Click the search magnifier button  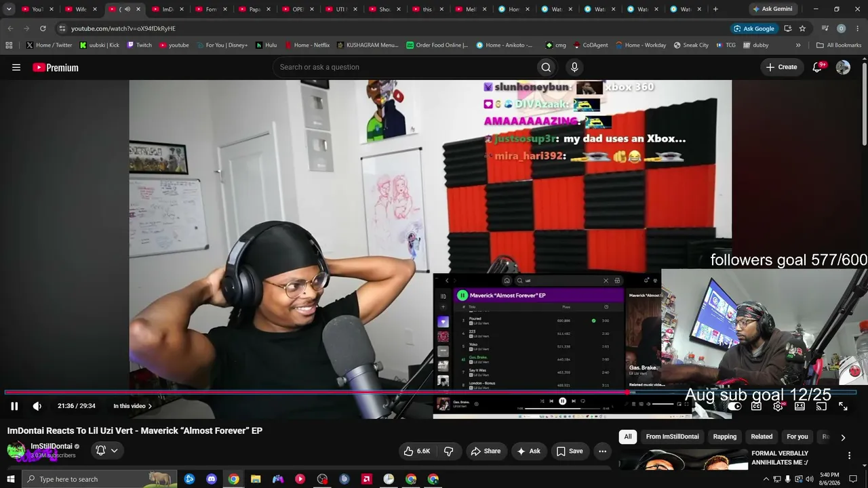(546, 67)
